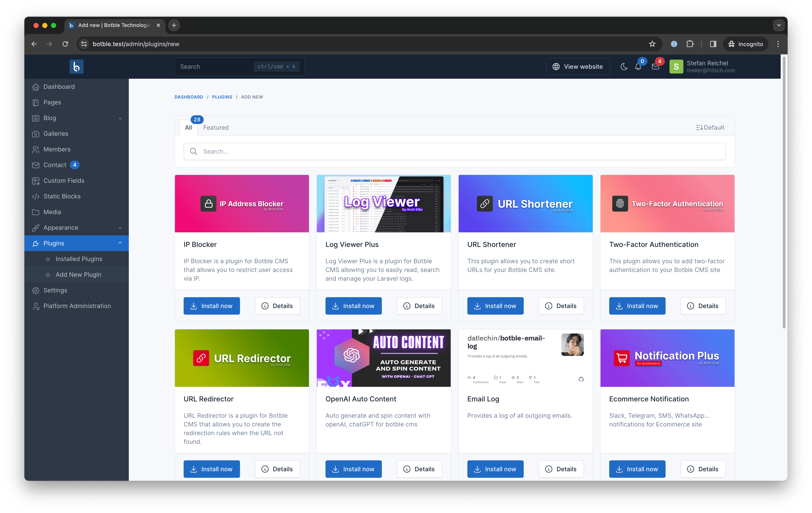Open Galleries in the sidebar
812x513 pixels.
77,134
